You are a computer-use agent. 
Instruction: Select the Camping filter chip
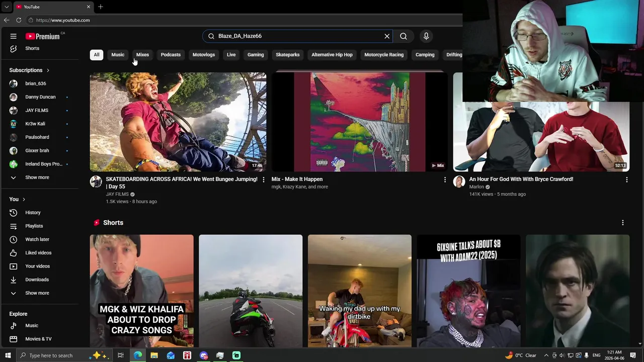[425, 55]
